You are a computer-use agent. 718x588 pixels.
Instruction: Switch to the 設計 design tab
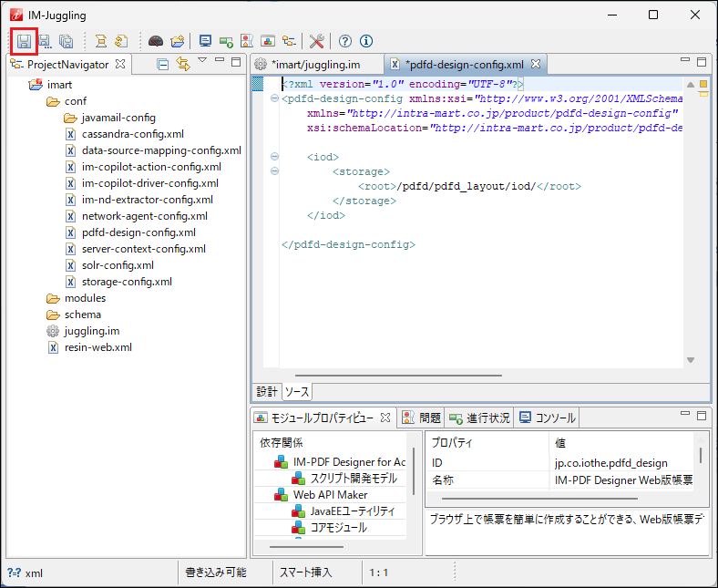266,391
